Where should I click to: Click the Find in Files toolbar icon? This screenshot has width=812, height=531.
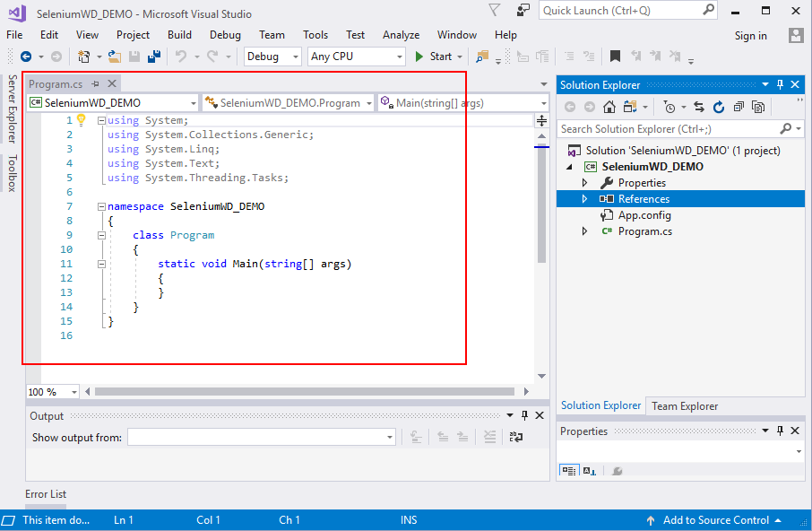[482, 57]
